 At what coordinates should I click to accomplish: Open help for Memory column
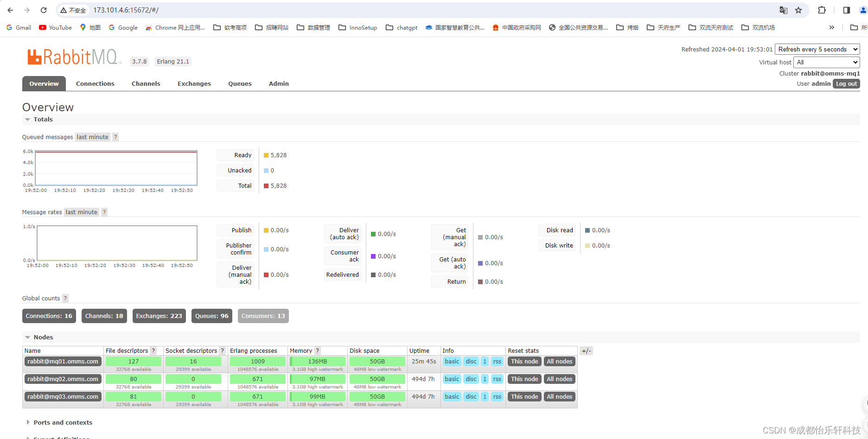pyautogui.click(x=318, y=350)
